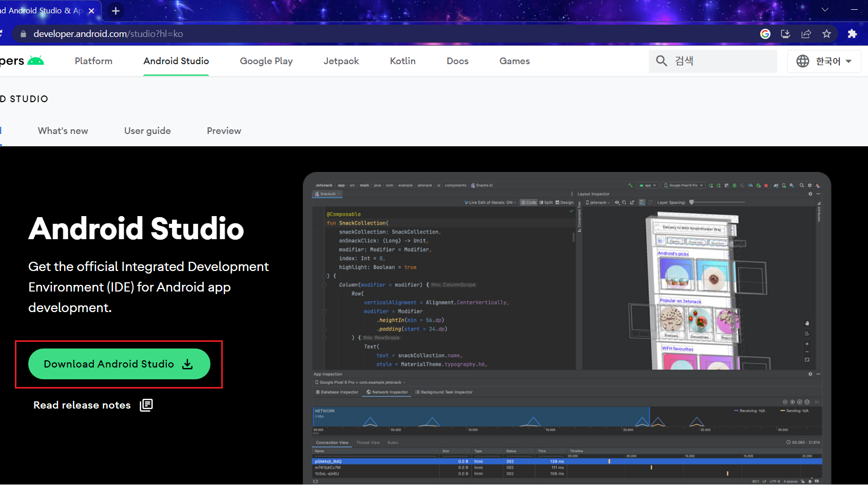Close the Android Studio browser tab
The image size is (868, 503).
point(91,11)
